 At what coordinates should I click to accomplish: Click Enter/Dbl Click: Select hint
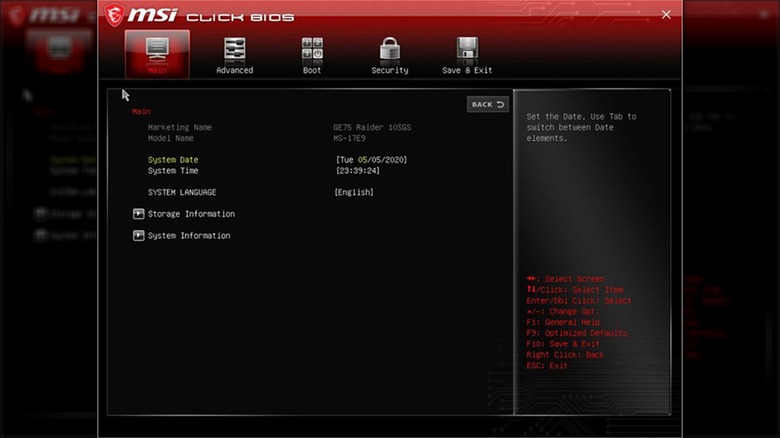click(579, 301)
